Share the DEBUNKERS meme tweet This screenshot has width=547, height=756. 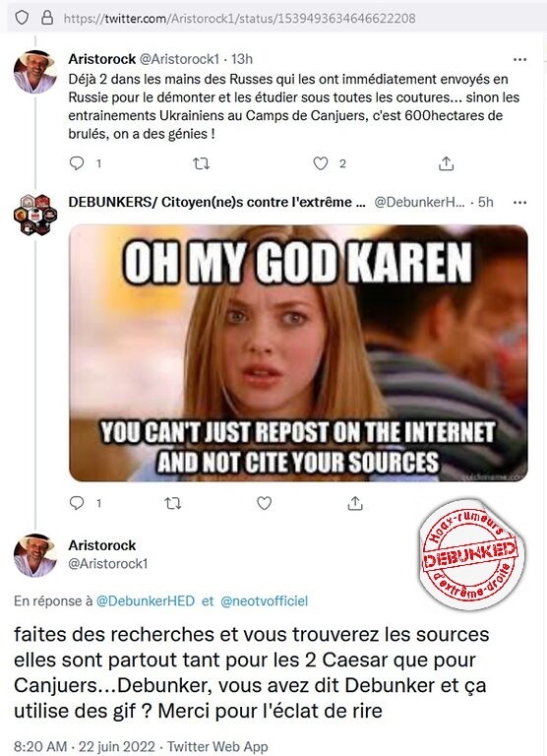355,504
